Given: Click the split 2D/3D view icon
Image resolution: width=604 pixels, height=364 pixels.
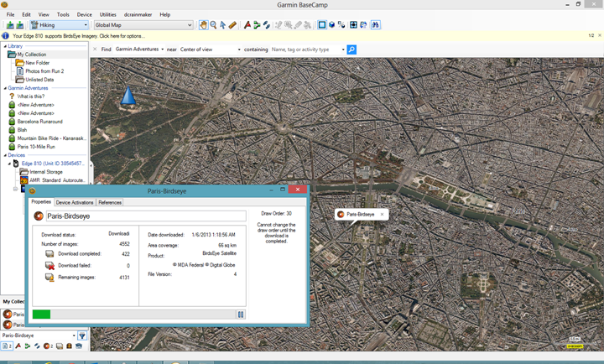Looking at the screenshot, I should pyautogui.click(x=341, y=25).
